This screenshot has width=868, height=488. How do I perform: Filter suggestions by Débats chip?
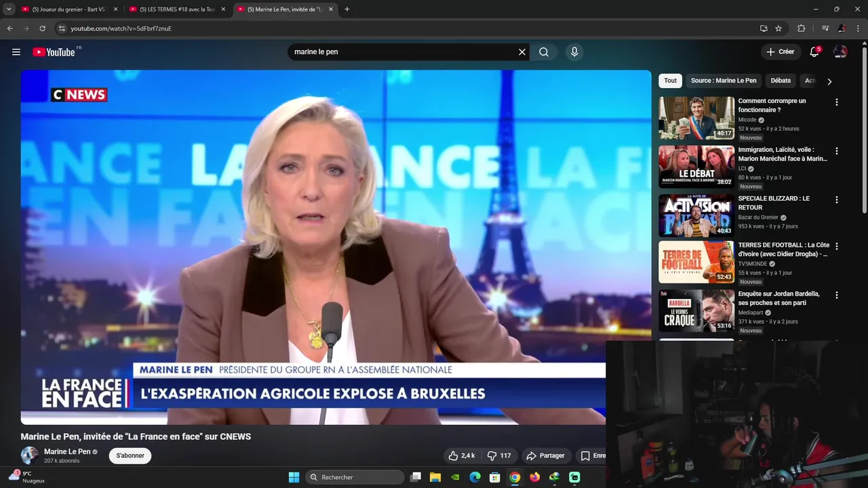click(x=781, y=81)
